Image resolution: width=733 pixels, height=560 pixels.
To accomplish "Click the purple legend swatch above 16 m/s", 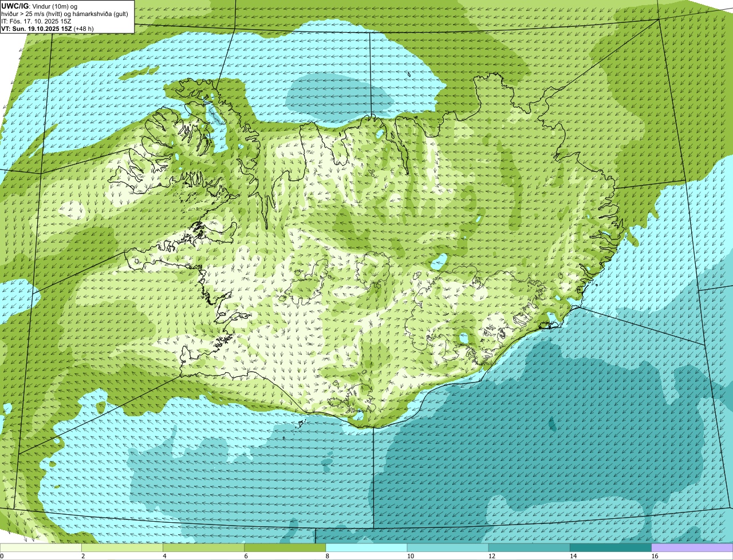I will coord(692,547).
